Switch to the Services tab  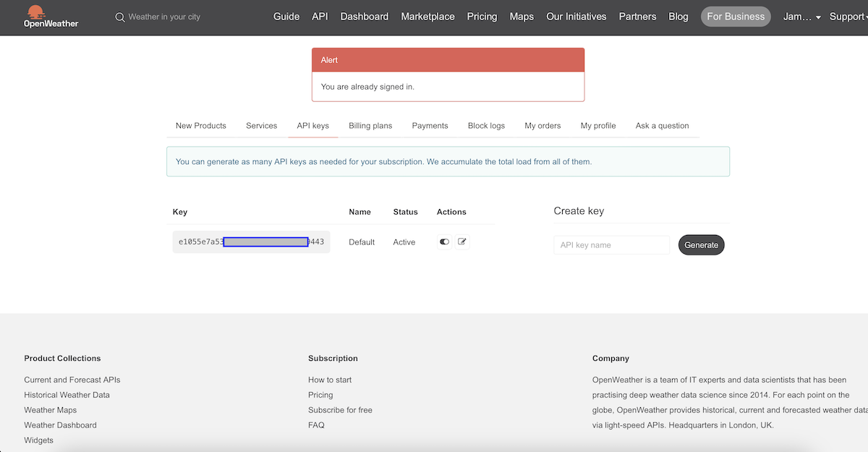pyautogui.click(x=262, y=126)
